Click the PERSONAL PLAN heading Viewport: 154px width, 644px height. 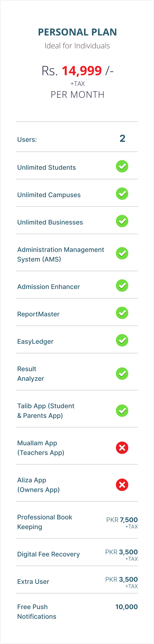[x=77, y=32]
